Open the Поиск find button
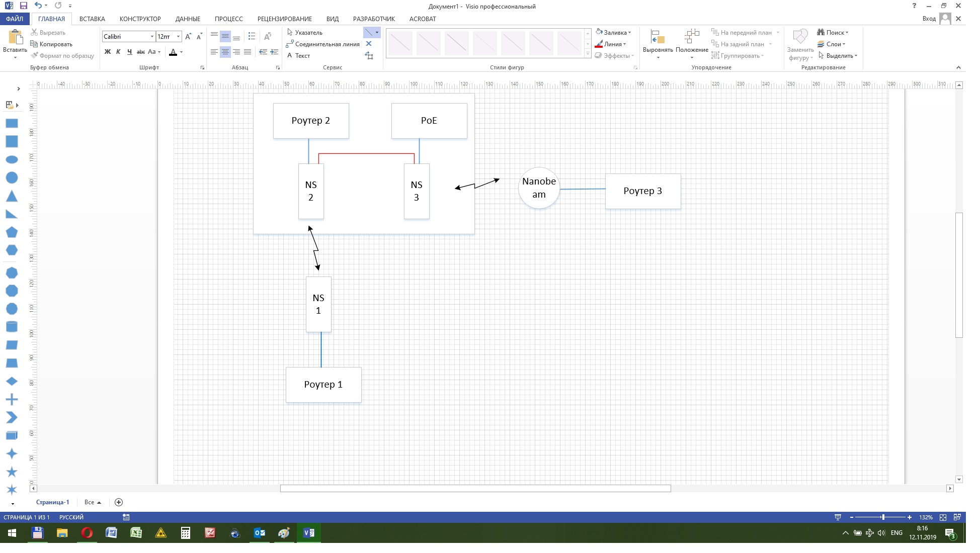The image size is (980, 553). click(x=833, y=33)
